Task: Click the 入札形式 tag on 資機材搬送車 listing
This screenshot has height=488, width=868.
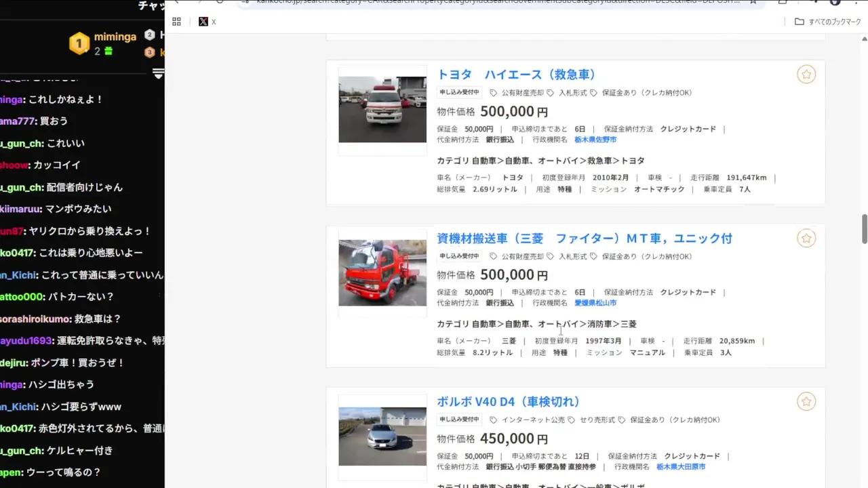Action: tap(567, 257)
